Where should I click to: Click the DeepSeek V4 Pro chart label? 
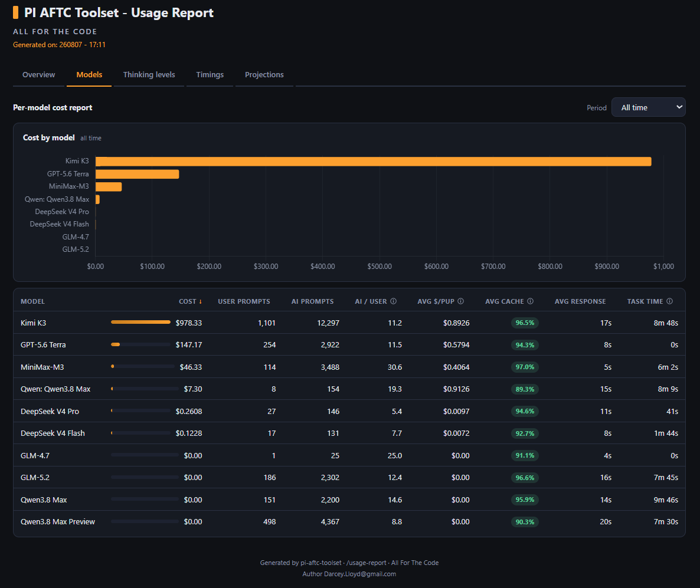pyautogui.click(x=62, y=212)
